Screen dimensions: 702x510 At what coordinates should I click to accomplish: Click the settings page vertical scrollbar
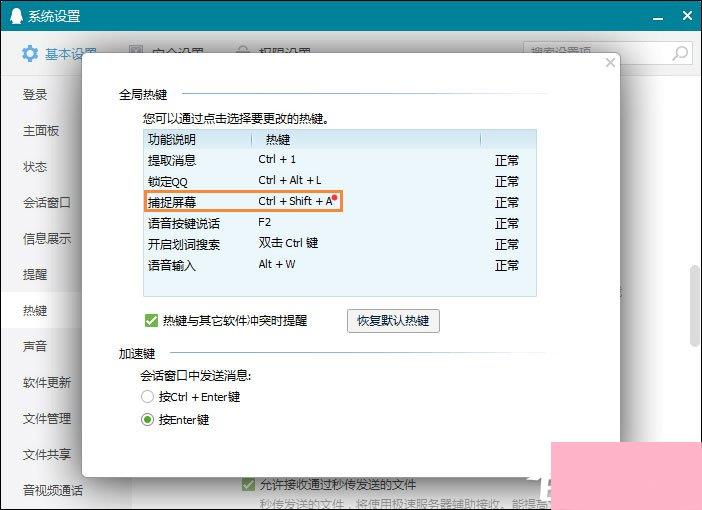[x=695, y=306]
